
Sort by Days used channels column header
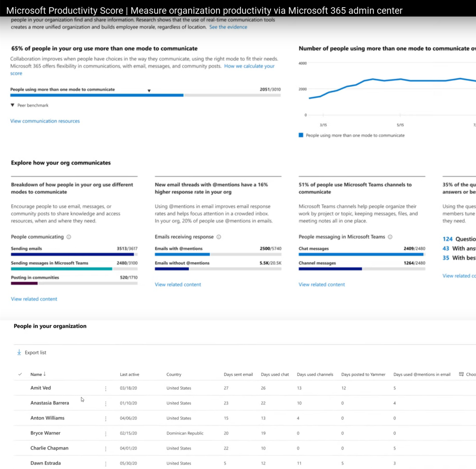(x=315, y=374)
